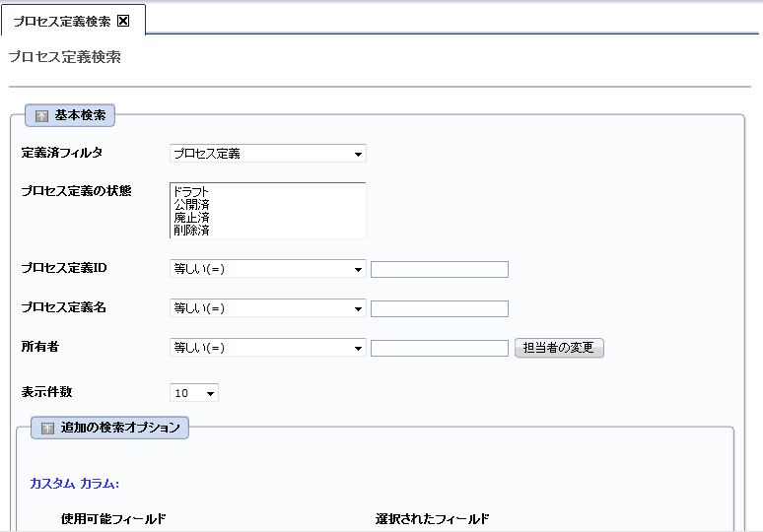Open the プロセス定義名 operator dropdown

[267, 308]
